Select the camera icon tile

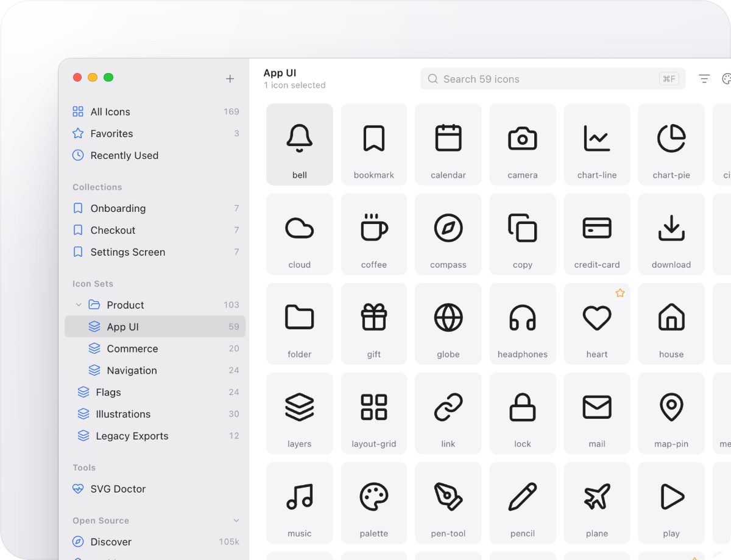pyautogui.click(x=523, y=144)
